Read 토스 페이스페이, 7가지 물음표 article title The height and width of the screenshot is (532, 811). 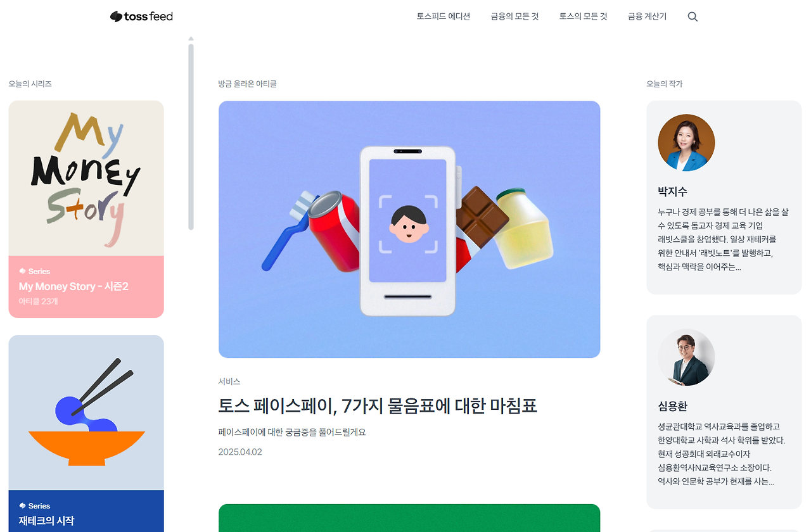tap(378, 405)
